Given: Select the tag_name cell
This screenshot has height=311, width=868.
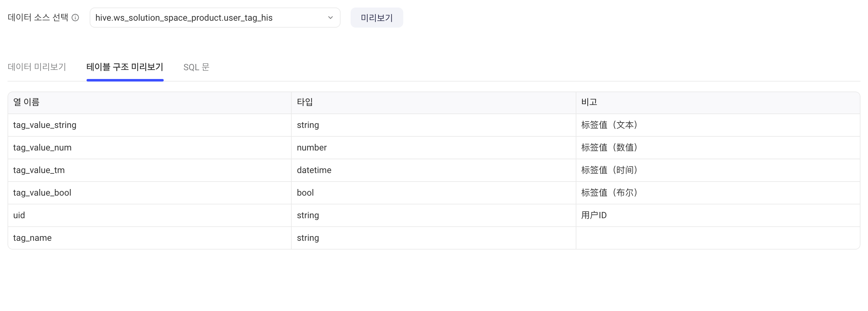Looking at the screenshot, I should coord(149,238).
